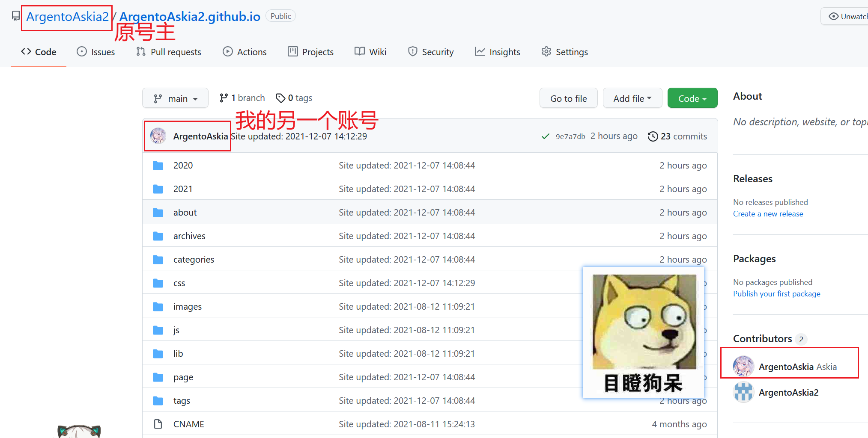Viewport: 868px width, 438px height.
Task: Open contributor ArgentoAskia Askia profile
Action: click(797, 367)
